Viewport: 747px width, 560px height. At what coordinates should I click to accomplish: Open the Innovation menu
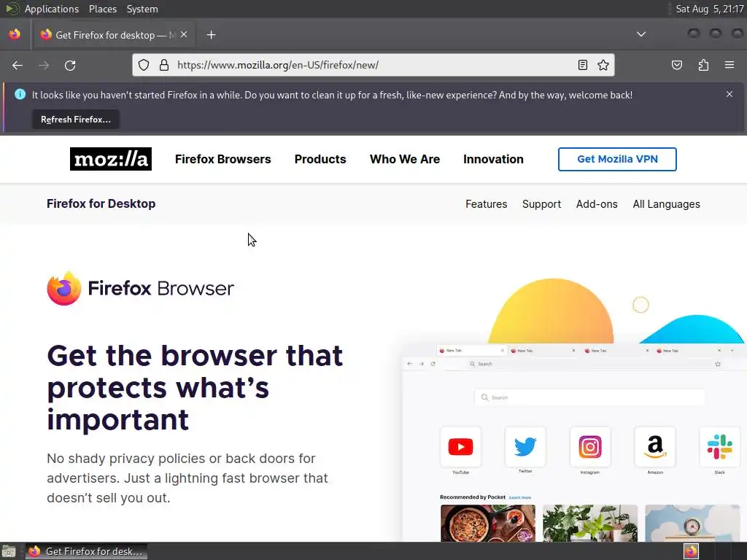(x=493, y=159)
